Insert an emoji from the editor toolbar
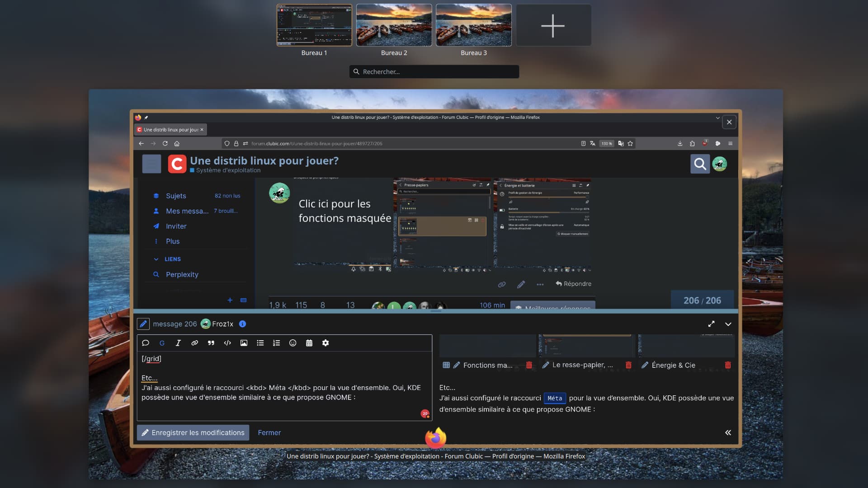 292,343
